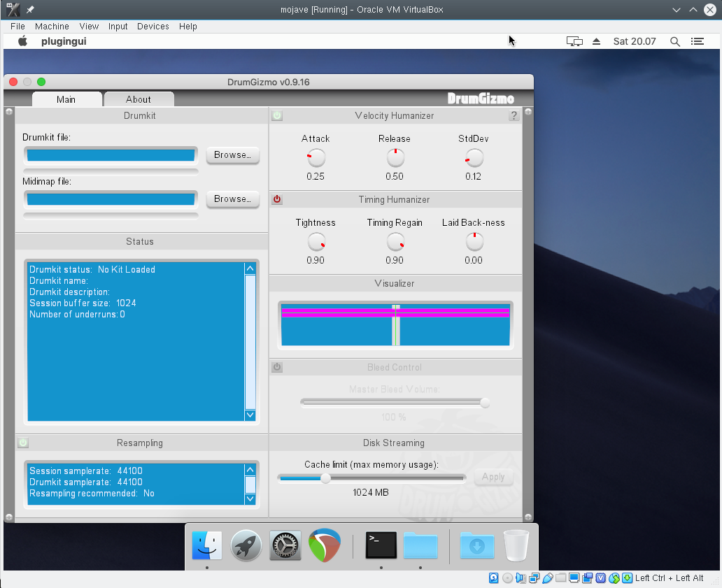Click the USB indicator in VirtualBox status bar

pos(548,578)
